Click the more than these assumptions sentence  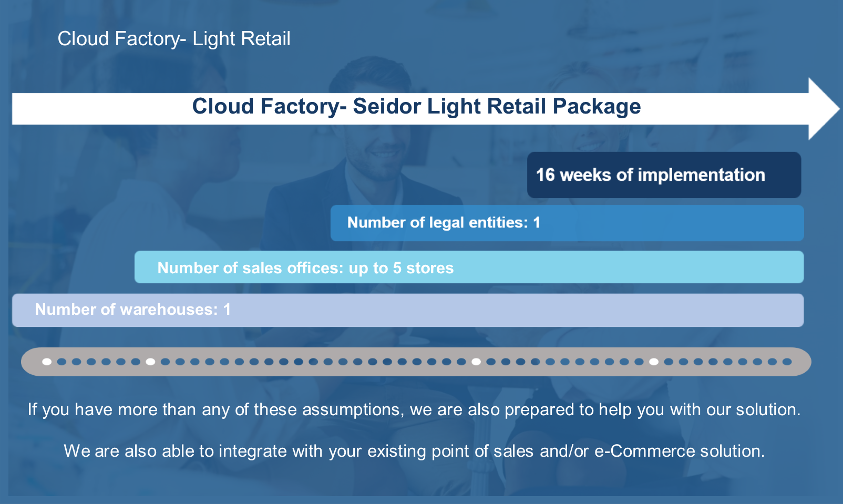(414, 409)
